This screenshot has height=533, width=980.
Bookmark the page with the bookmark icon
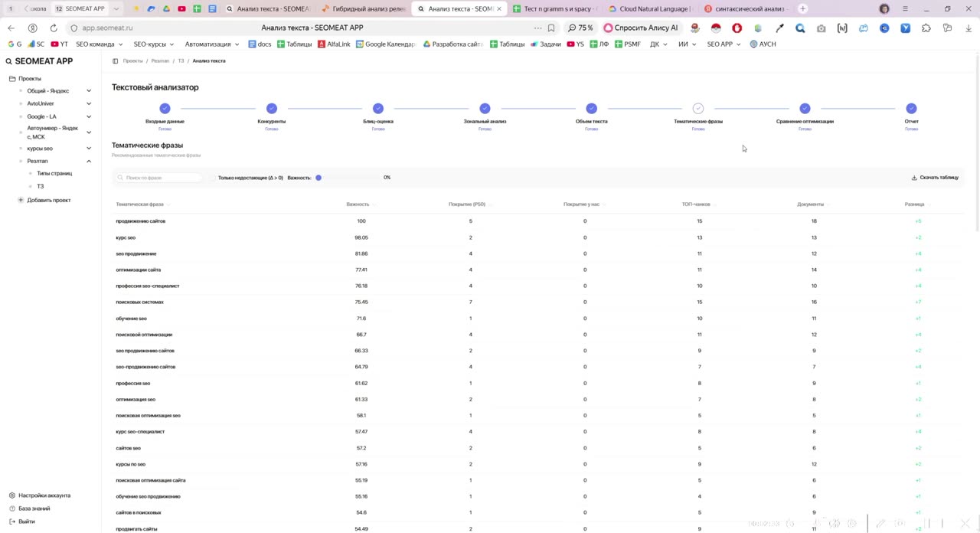tap(551, 28)
